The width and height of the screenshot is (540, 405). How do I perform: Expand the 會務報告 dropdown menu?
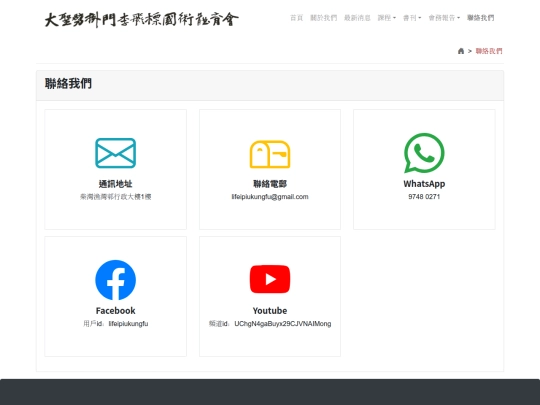tap(444, 18)
